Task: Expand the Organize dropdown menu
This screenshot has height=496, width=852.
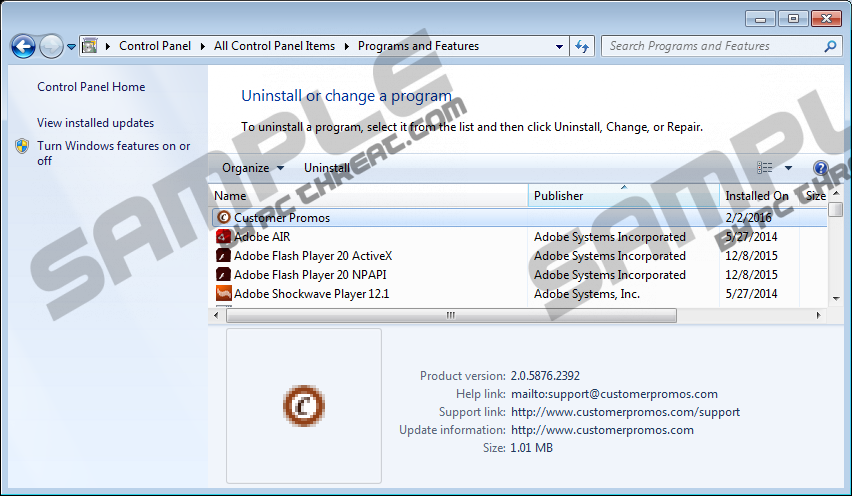Action: coord(253,168)
